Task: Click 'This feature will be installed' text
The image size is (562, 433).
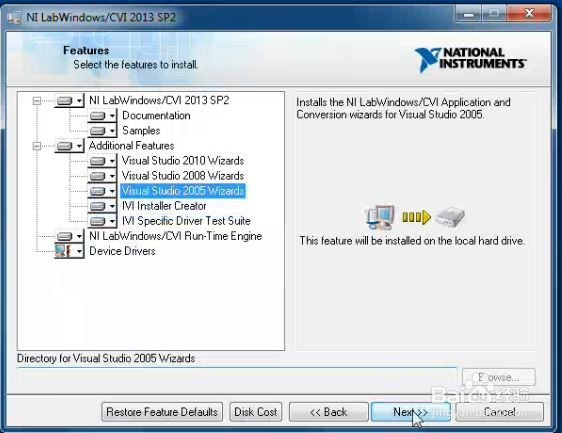Action: click(412, 241)
